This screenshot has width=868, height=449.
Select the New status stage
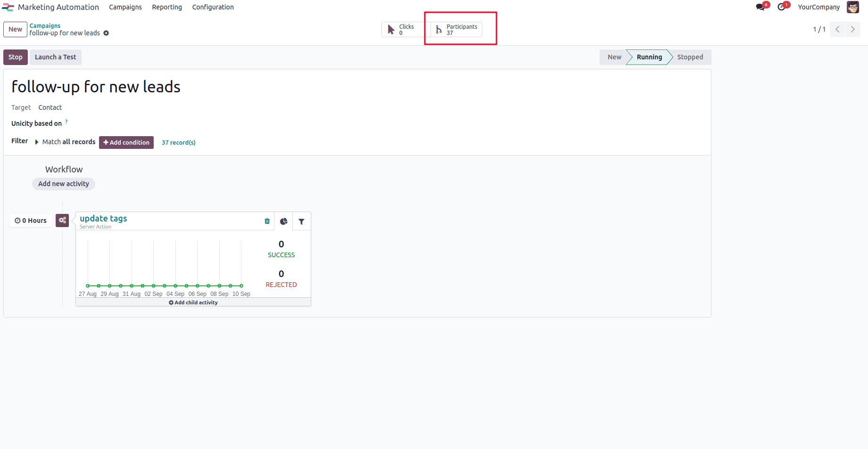(614, 57)
